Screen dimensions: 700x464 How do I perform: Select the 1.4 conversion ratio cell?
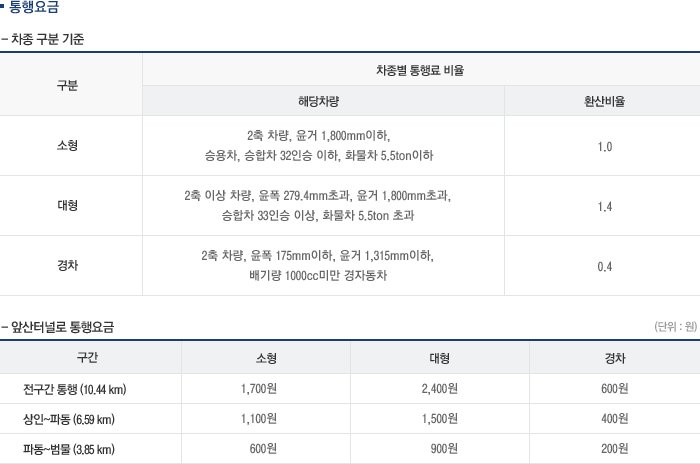coord(605,206)
